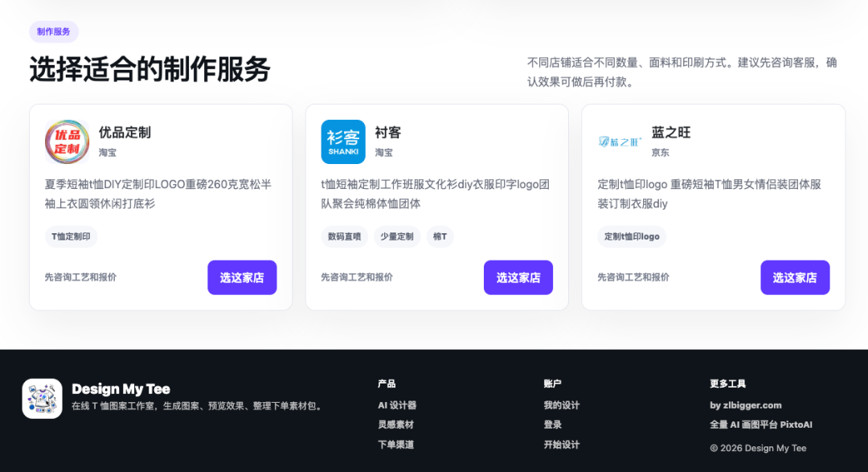Click the 定制t恤印logo tag
Image resolution: width=868 pixels, height=472 pixels.
[632, 236]
